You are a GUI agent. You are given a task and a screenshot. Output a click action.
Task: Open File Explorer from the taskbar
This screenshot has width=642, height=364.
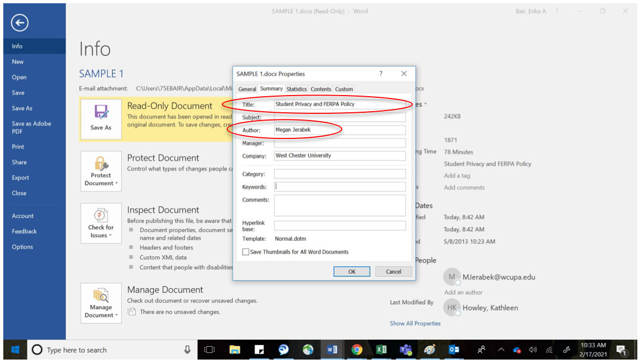(235, 350)
